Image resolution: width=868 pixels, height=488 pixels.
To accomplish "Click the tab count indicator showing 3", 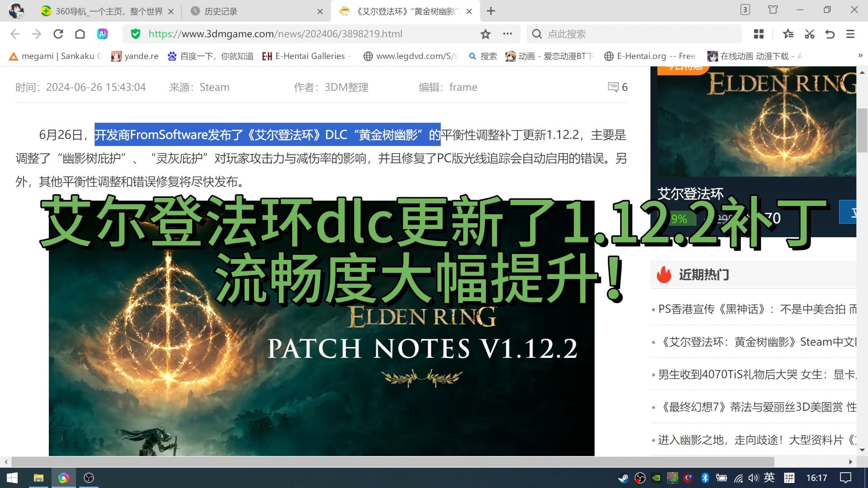I will coord(745,9).
